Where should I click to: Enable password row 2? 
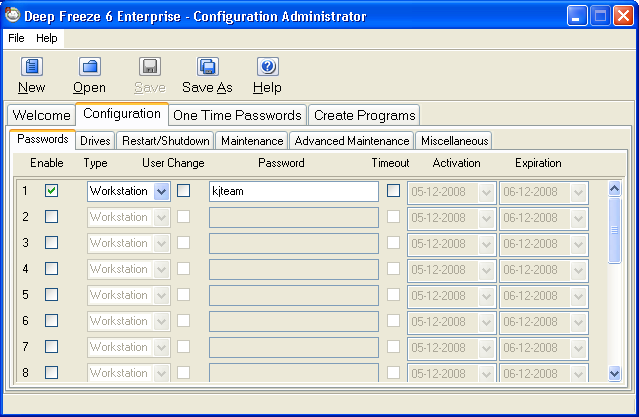(x=51, y=216)
